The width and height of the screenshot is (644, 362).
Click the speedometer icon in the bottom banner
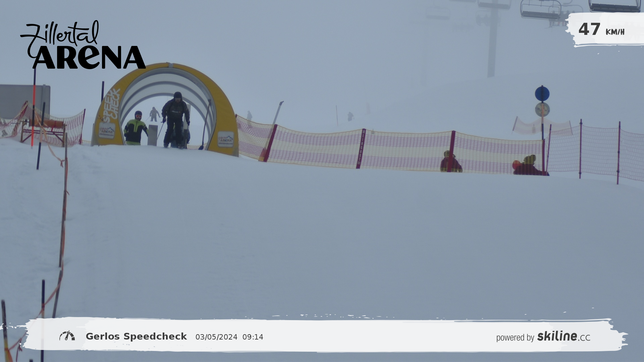click(x=67, y=336)
